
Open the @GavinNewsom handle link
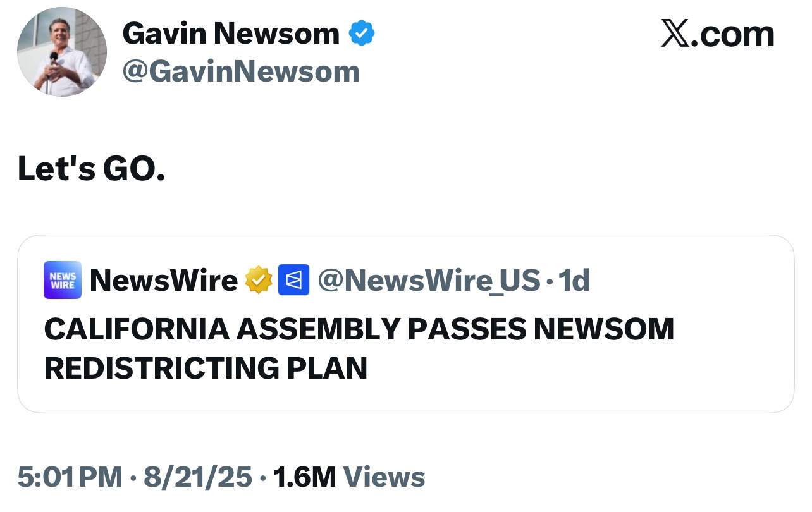tap(241, 72)
